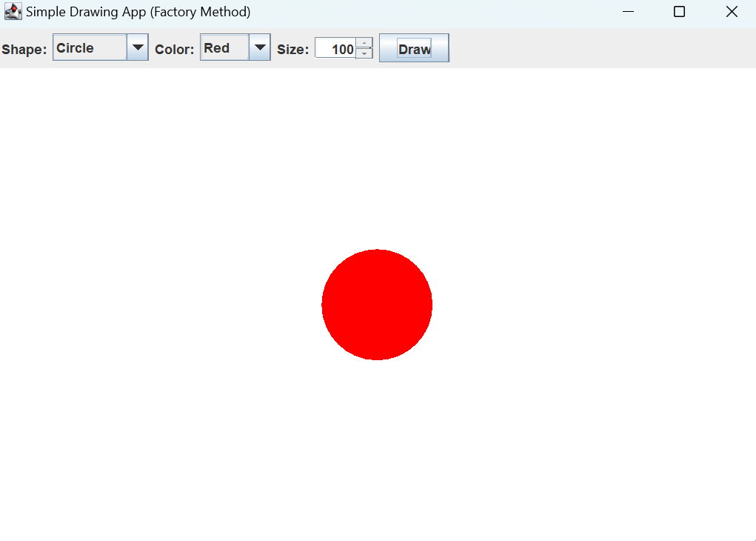
Task: Focus the Size field showing 100
Action: (335, 48)
